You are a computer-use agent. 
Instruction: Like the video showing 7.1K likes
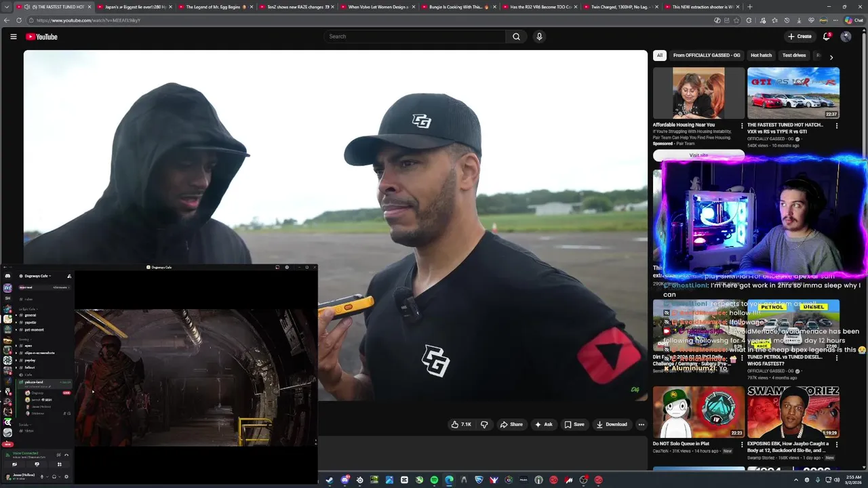(x=461, y=424)
